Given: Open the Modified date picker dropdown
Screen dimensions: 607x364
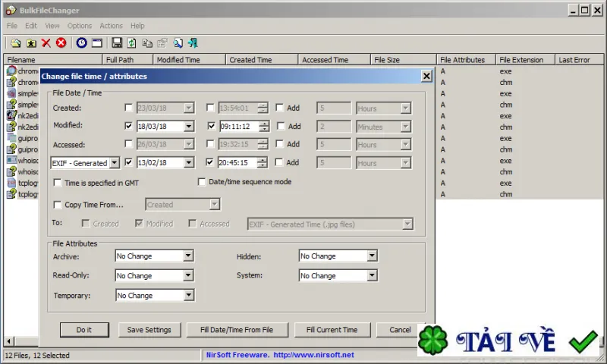Looking at the screenshot, I should pyautogui.click(x=189, y=127).
